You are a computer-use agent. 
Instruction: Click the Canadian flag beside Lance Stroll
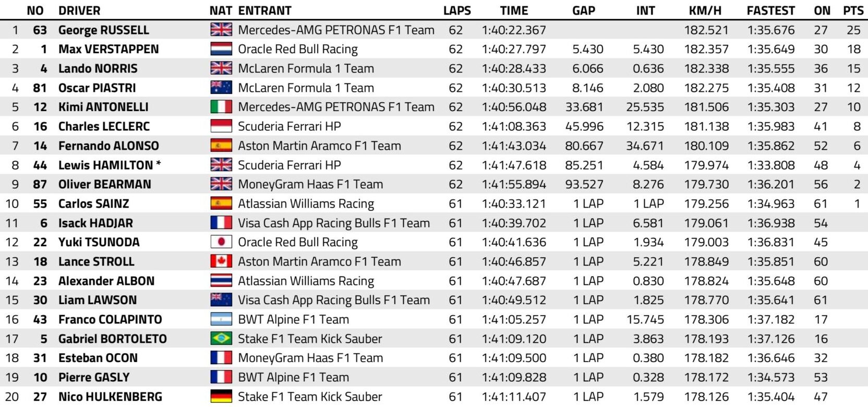pyautogui.click(x=221, y=261)
